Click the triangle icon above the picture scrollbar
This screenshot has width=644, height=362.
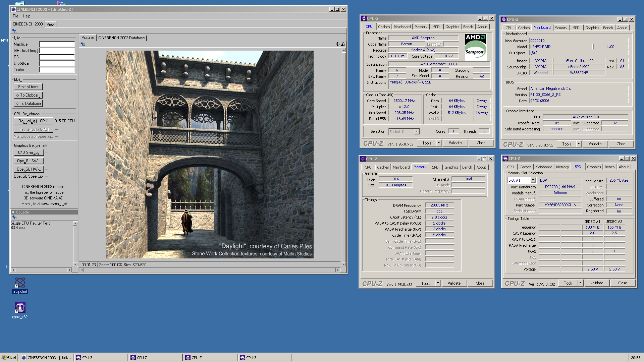coord(343,44)
